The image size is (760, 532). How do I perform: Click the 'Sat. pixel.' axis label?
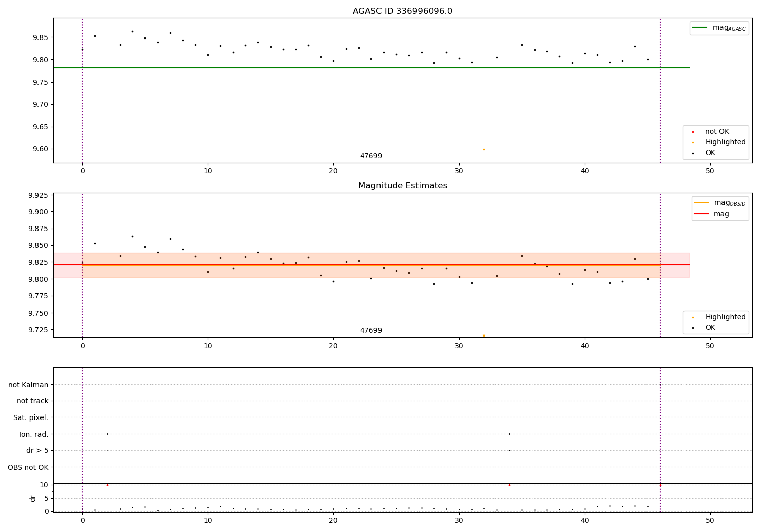point(31,418)
